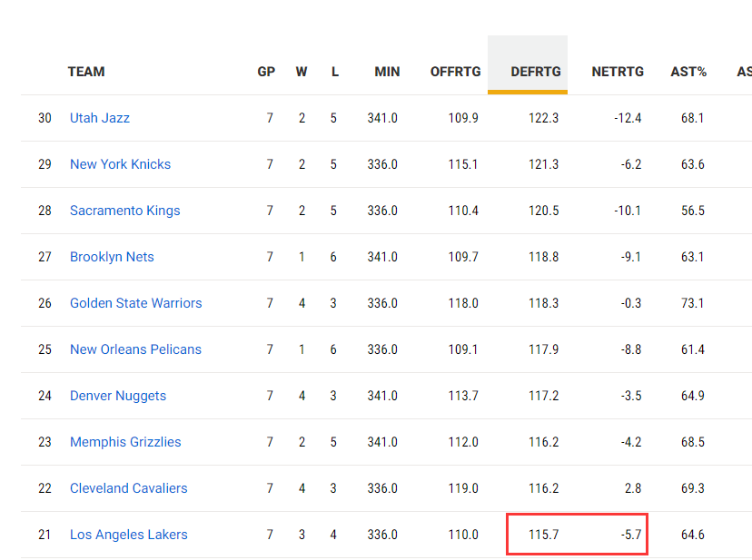
Task: Sort by the OFFRTG column header
Action: click(454, 72)
